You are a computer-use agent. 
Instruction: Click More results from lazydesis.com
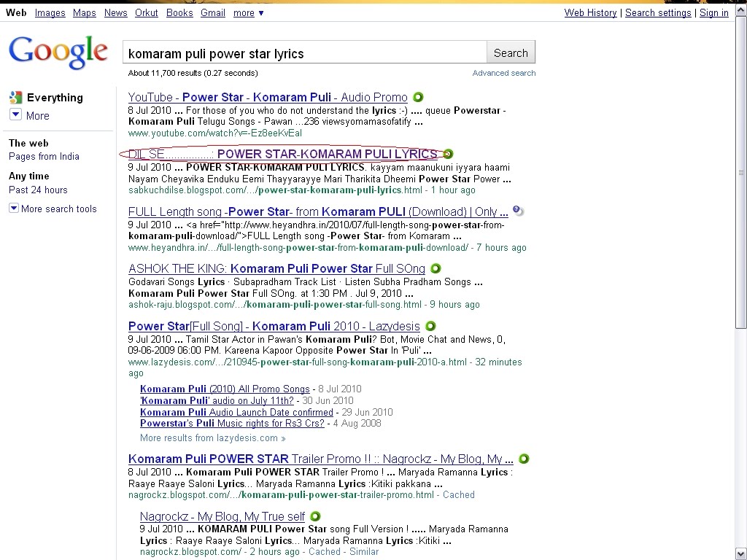pos(212,437)
